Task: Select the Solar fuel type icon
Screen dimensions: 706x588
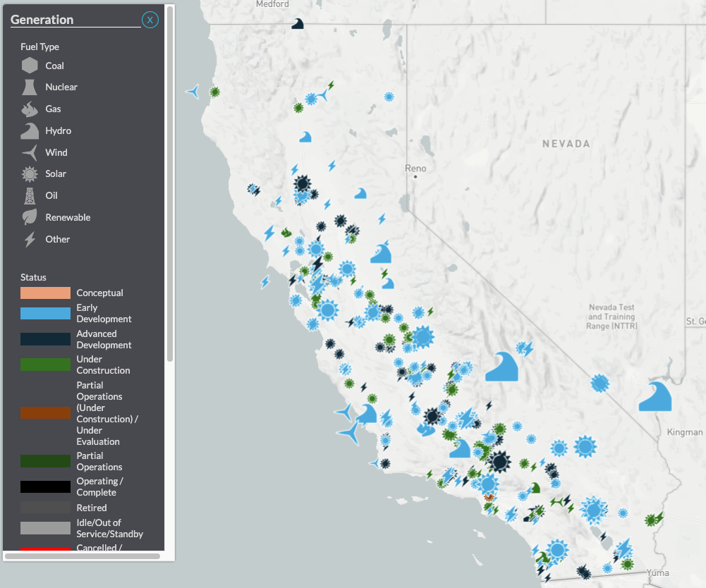Action: tap(31, 174)
